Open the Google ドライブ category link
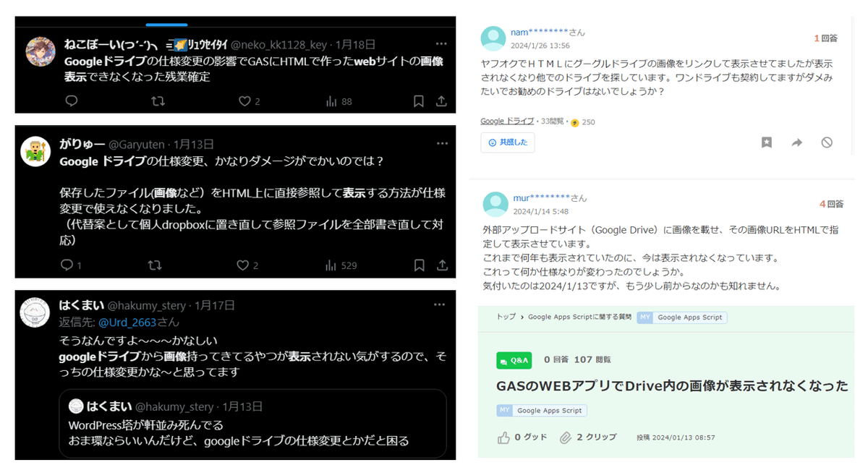The image size is (868, 465). pyautogui.click(x=507, y=121)
